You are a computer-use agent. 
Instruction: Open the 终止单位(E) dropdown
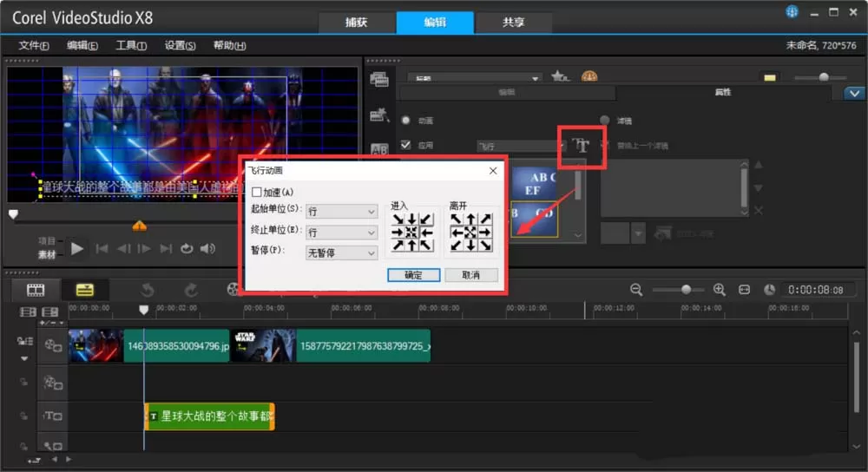click(341, 233)
